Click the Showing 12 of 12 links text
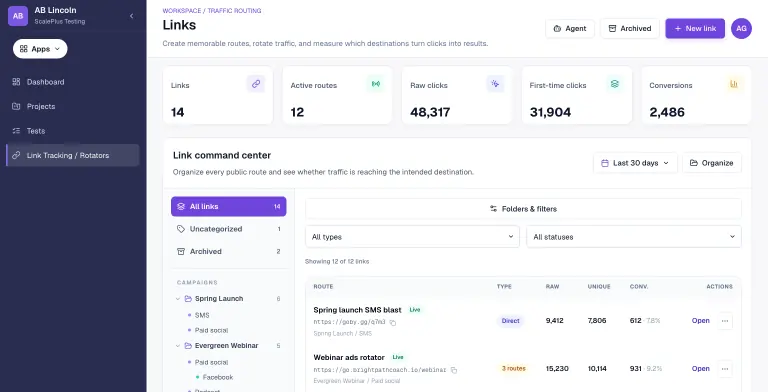The height and width of the screenshot is (392, 768). click(x=337, y=262)
